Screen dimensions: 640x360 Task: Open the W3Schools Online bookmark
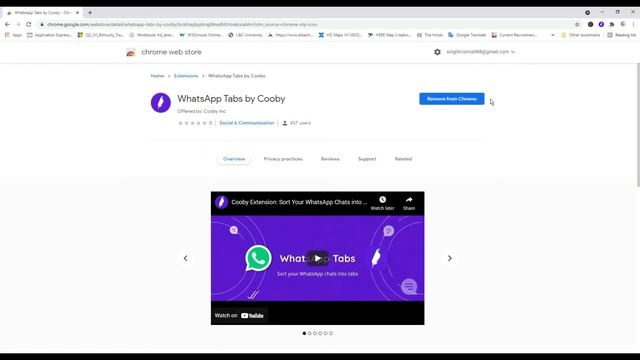pyautogui.click(x=201, y=35)
